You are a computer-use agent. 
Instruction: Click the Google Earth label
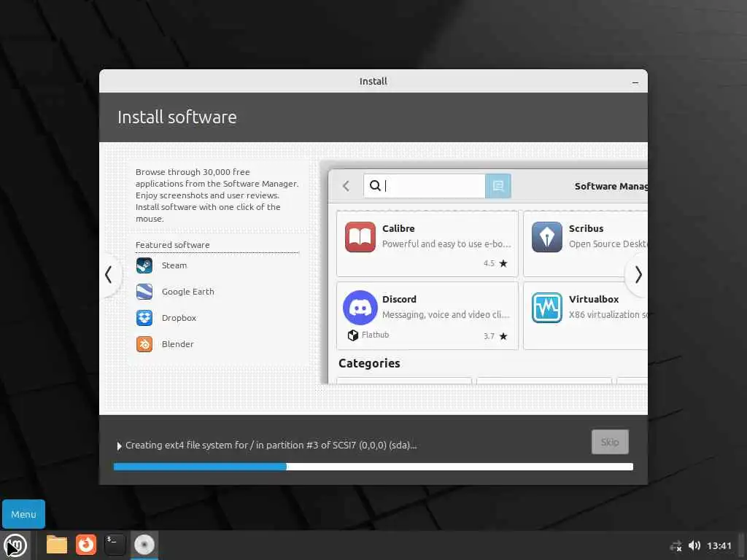coord(187,292)
